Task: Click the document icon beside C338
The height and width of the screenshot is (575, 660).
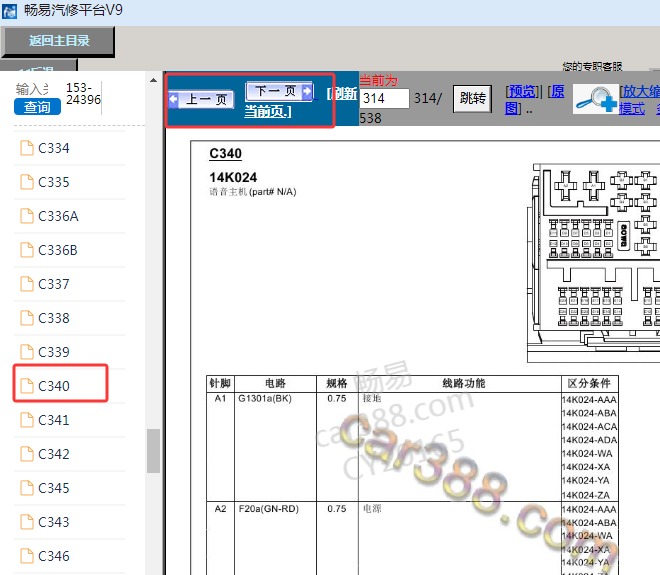Action: [27, 318]
